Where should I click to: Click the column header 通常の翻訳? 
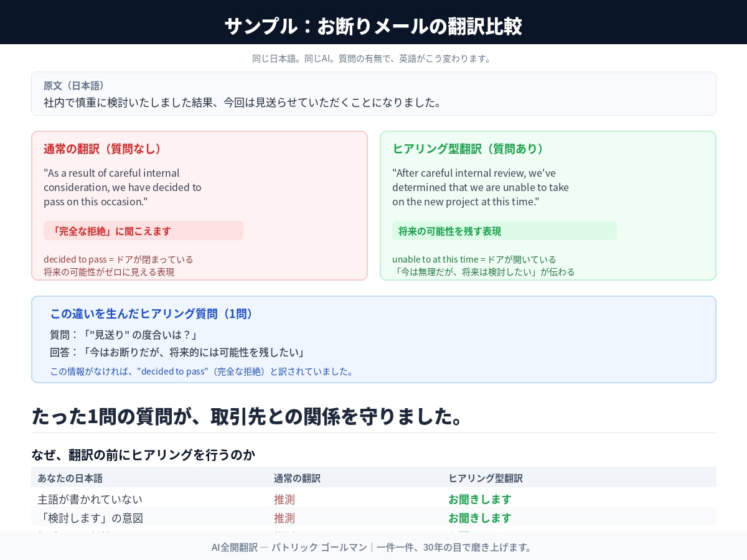pos(297,478)
